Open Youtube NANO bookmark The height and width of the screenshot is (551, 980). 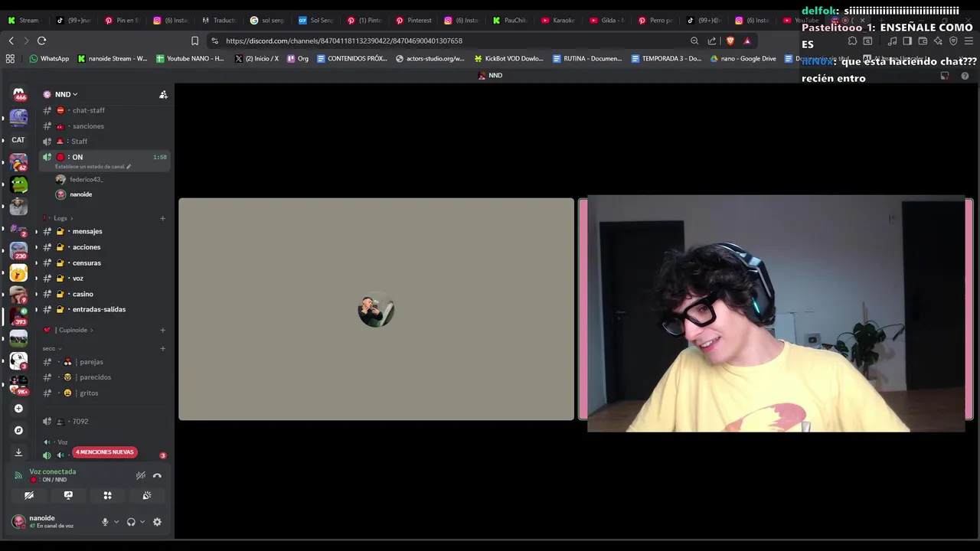pos(190,58)
